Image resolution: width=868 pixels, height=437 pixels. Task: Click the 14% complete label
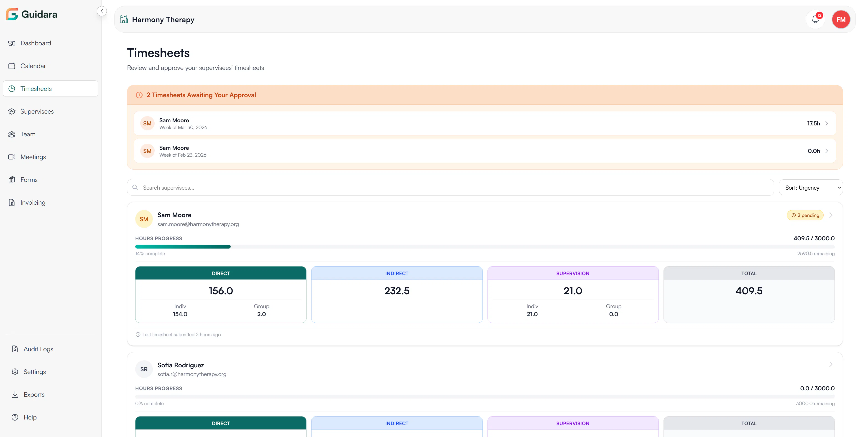tap(150, 253)
